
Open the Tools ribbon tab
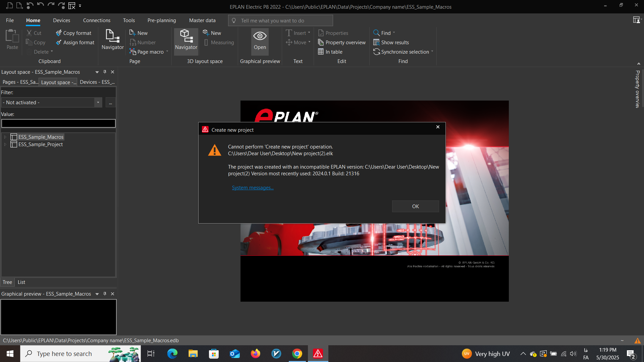click(129, 20)
